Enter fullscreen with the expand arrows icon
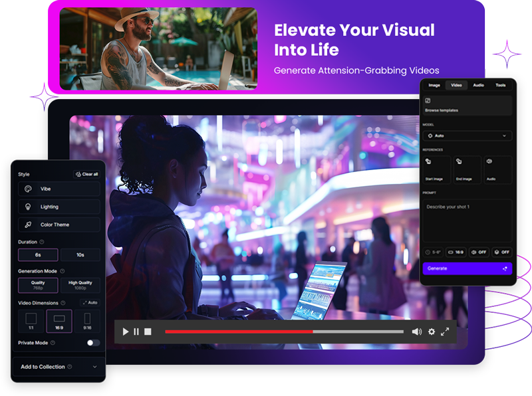 (445, 332)
